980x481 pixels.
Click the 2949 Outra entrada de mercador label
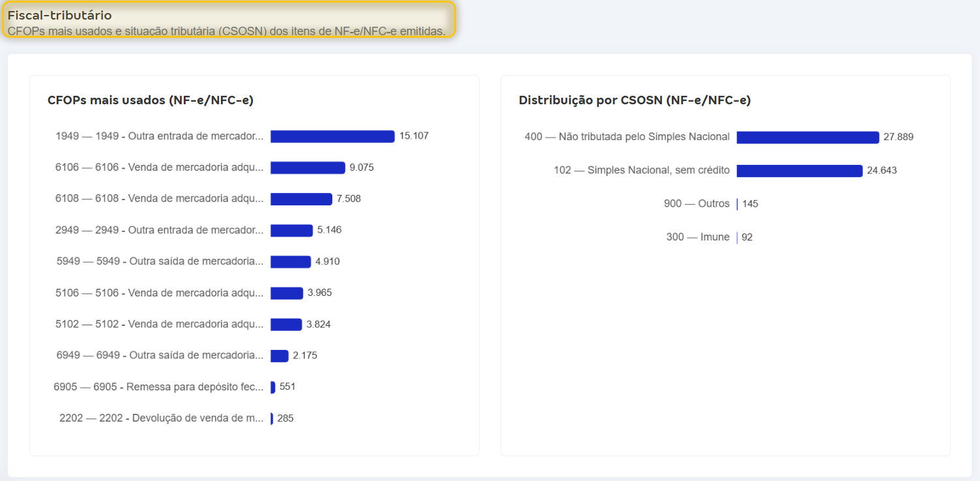tap(160, 230)
